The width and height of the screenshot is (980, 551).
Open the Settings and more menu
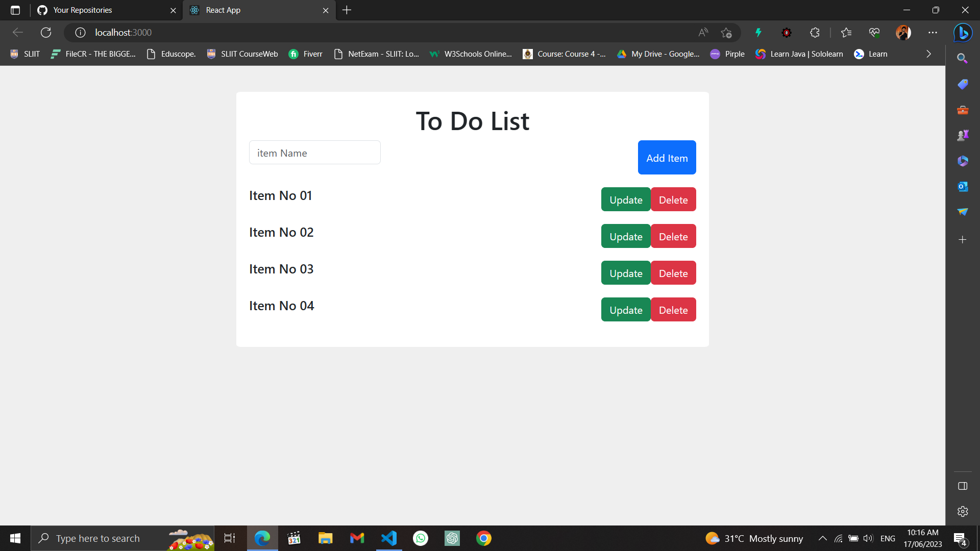point(933,32)
